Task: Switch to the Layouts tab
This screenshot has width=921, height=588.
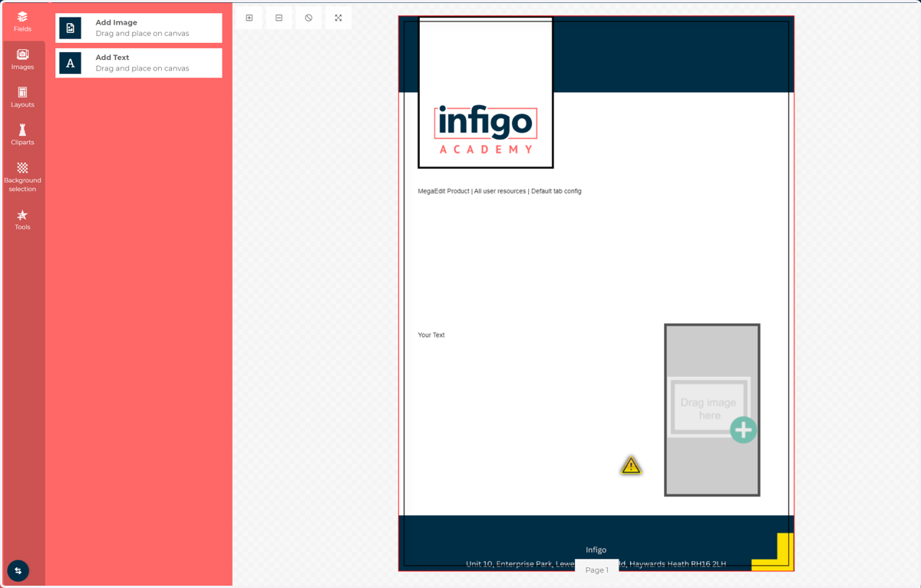Action: 22,97
